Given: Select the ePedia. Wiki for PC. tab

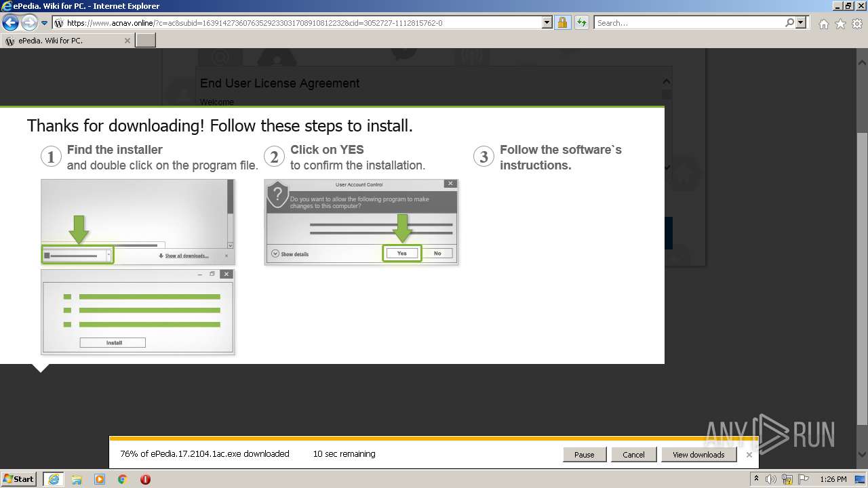Looking at the screenshot, I should coord(67,41).
